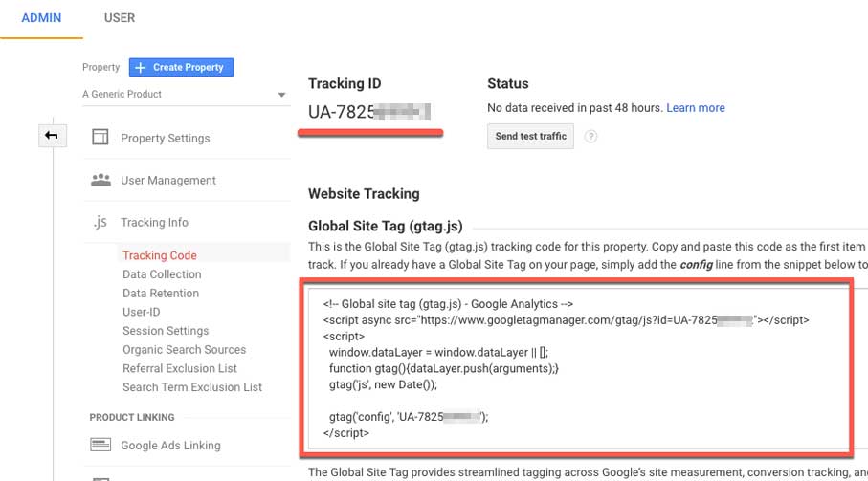
Task: Click the .js Tracking Info icon
Action: 100,222
